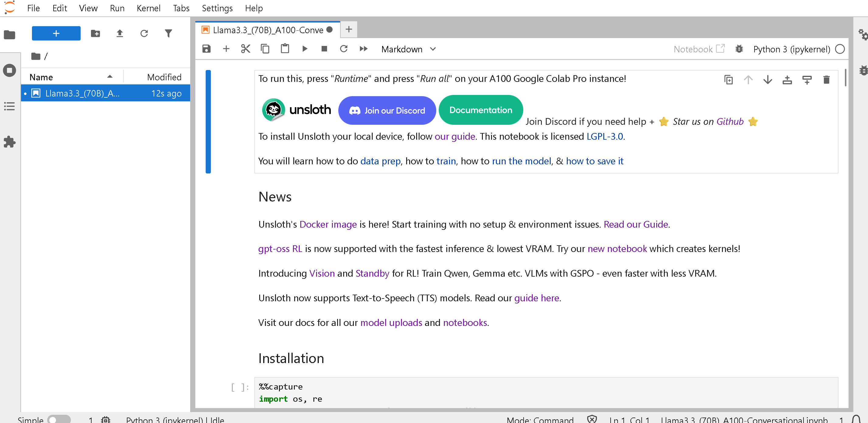Screen dimensions: 868x423
Task: Click the notebook vertical scrollbar
Action: [845, 78]
